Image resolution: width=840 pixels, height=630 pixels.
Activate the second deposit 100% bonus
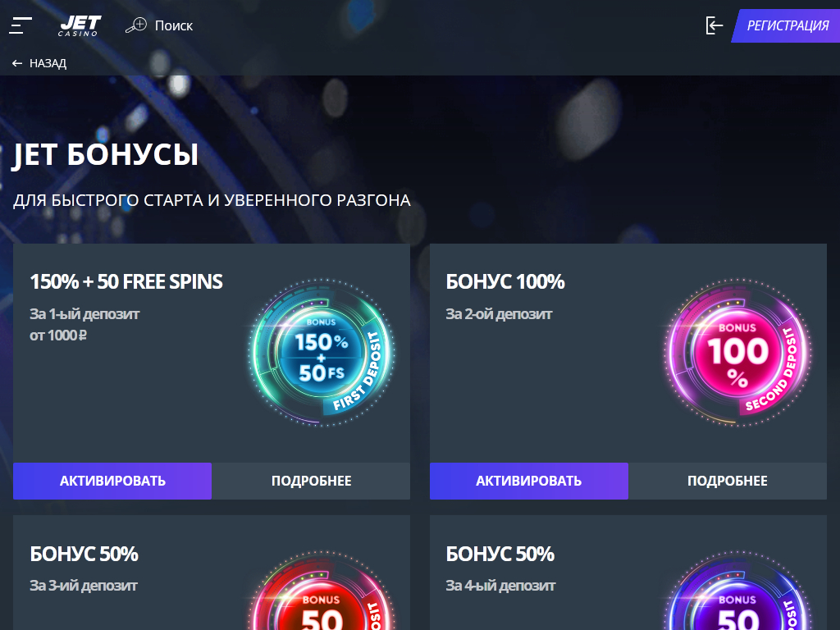[x=529, y=481]
